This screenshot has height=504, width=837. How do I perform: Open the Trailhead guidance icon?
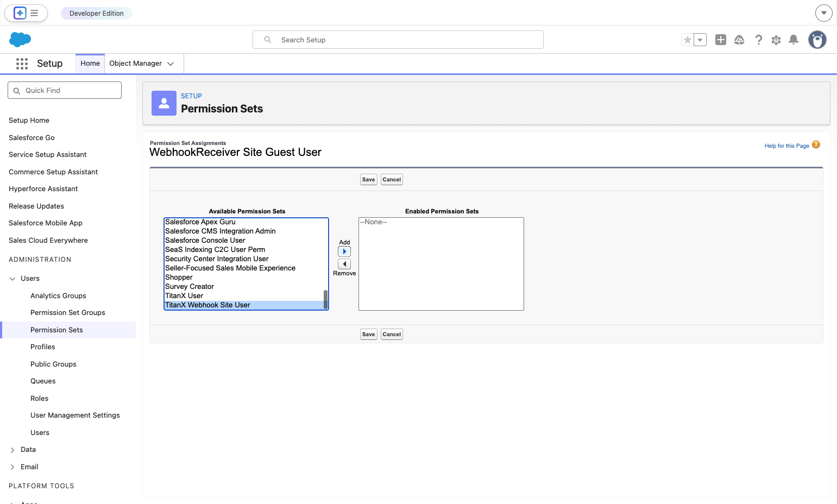739,40
